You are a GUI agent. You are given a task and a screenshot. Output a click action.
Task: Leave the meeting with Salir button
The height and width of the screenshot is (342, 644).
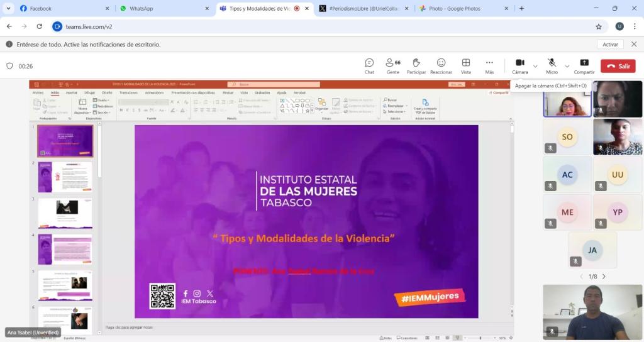[618, 66]
